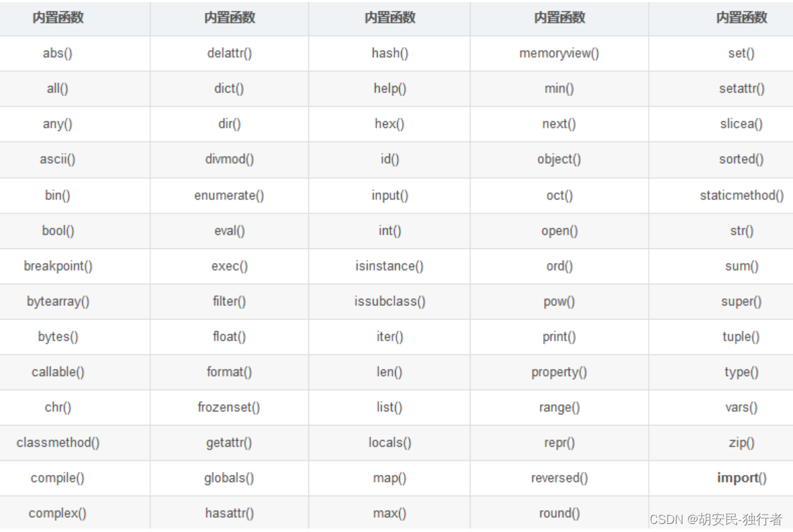The height and width of the screenshot is (532, 793).
Task: Click the isinstance() entry
Action: point(389,266)
